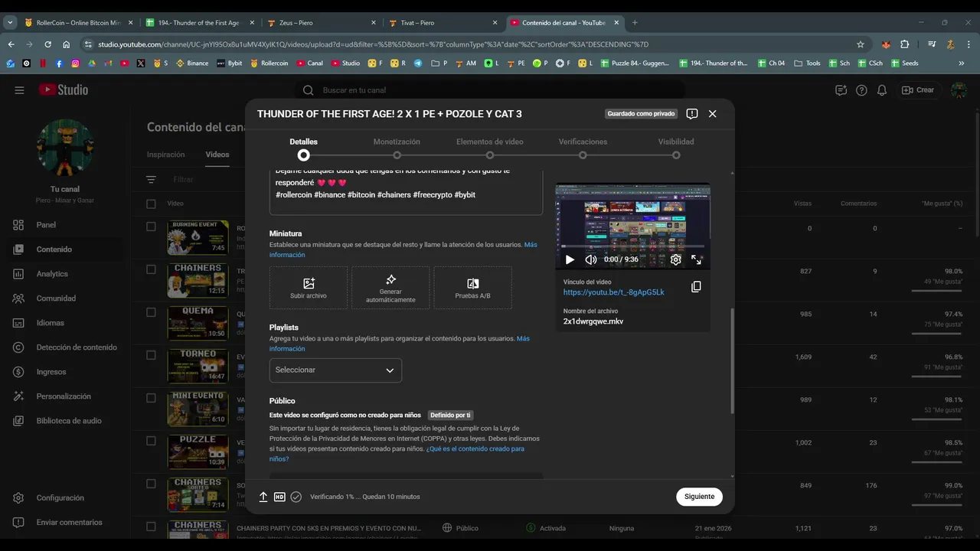Open the account avatar menu
This screenshot has width=980, height=551.
coord(959,90)
